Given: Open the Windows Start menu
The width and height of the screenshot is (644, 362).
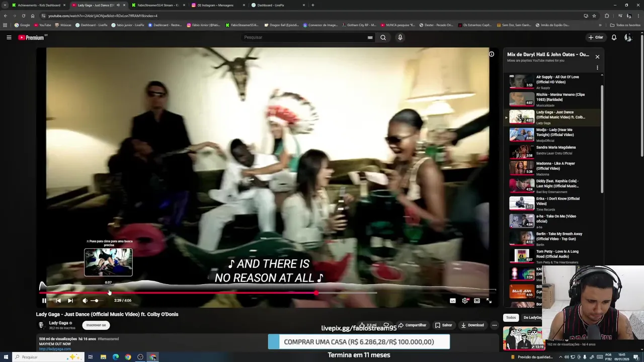Looking at the screenshot, I should [x=5, y=357].
